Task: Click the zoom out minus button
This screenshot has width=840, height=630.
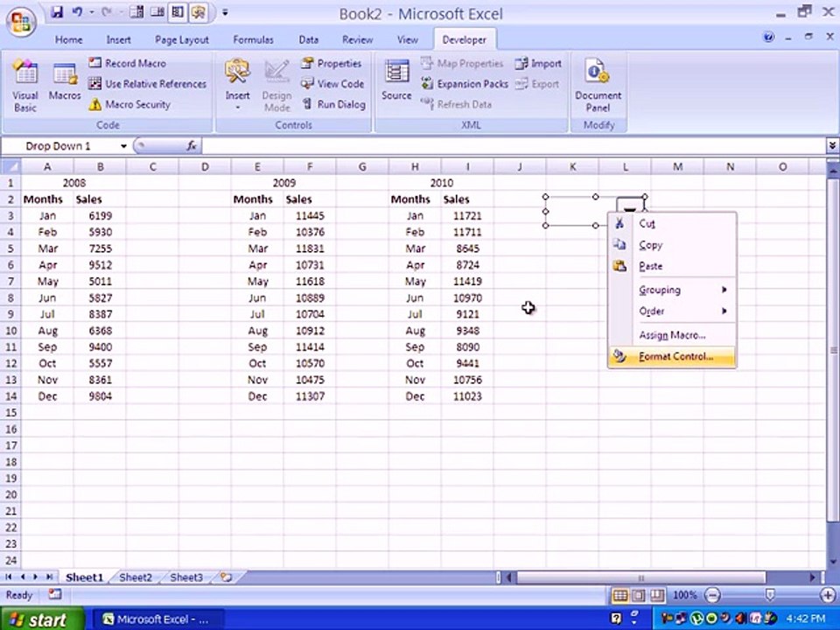Action: 712,595
